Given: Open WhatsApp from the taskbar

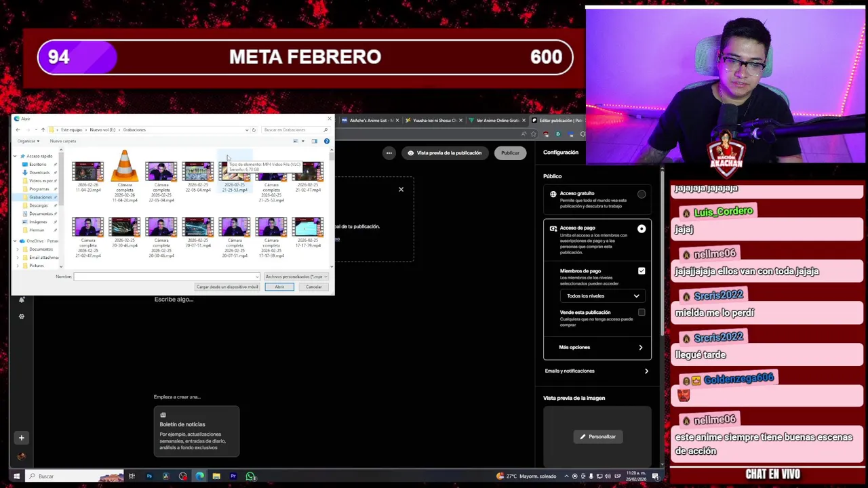Looking at the screenshot, I should [250, 476].
